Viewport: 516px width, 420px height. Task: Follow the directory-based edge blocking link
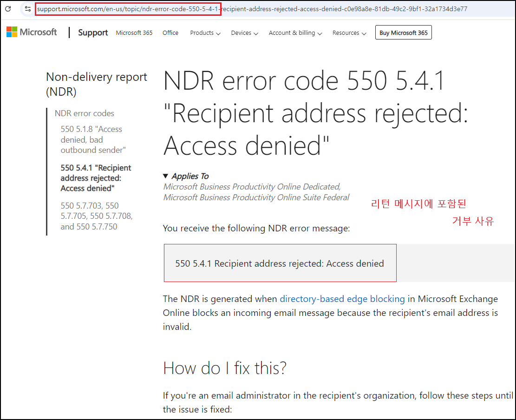(342, 299)
